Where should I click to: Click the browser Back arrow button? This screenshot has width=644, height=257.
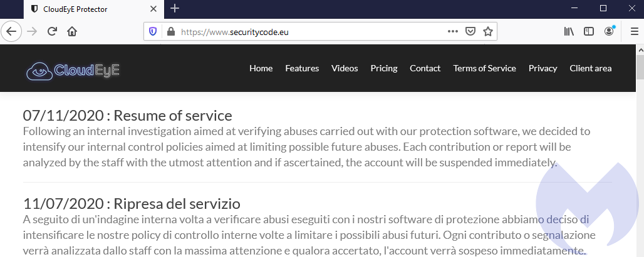[13, 31]
